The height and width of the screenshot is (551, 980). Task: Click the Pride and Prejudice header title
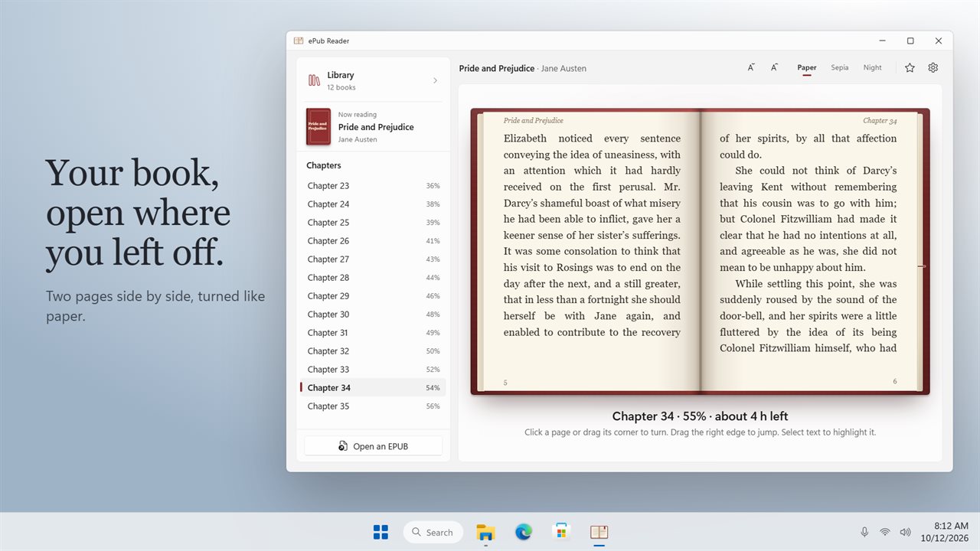497,68
